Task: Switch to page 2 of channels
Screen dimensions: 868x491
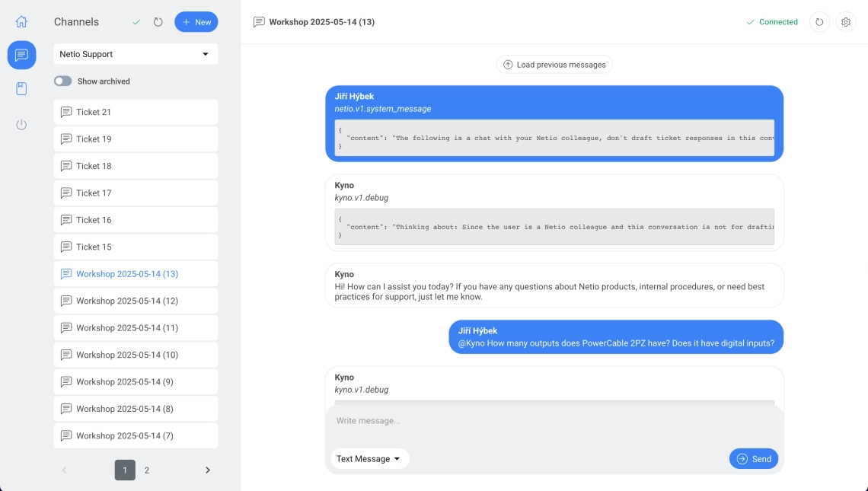Action: coord(147,470)
